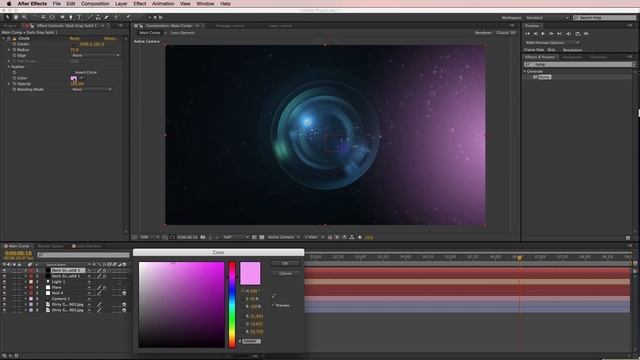Switch to Render Queue tab

51,246
